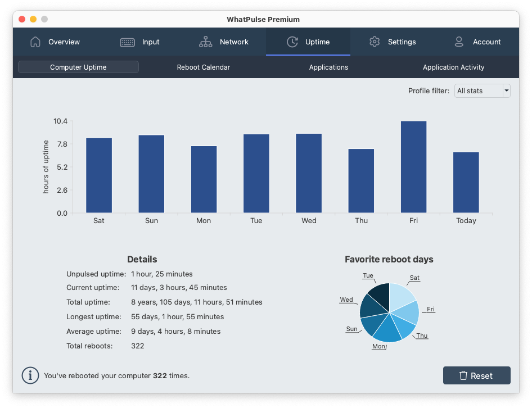Click the Tue uptime bar
The width and height of the screenshot is (532, 408).
pyautogui.click(x=256, y=174)
